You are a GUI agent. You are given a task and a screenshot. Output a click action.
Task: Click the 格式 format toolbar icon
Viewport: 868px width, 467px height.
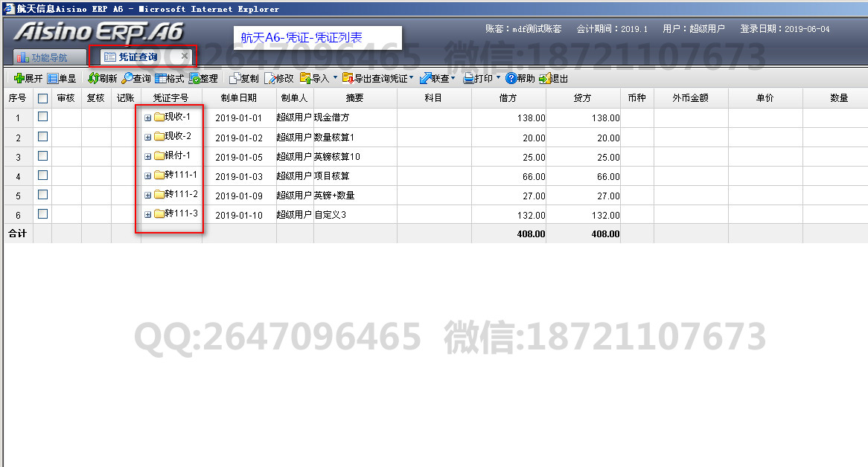tap(160, 78)
